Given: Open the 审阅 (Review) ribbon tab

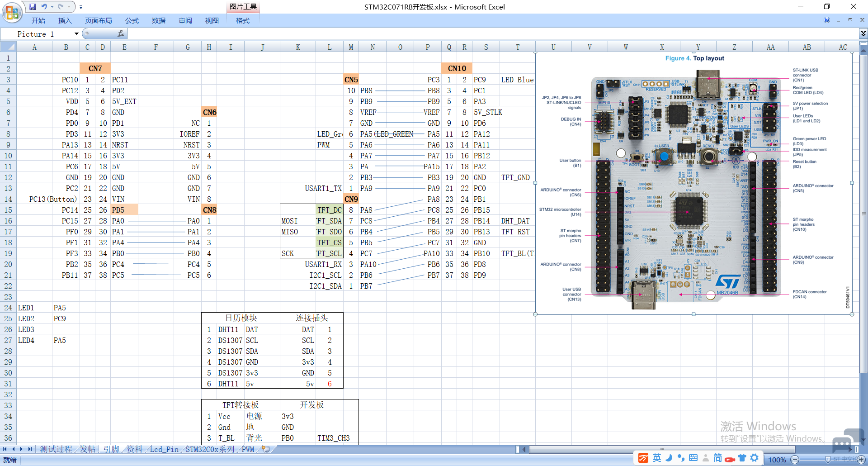Looking at the screenshot, I should (185, 21).
